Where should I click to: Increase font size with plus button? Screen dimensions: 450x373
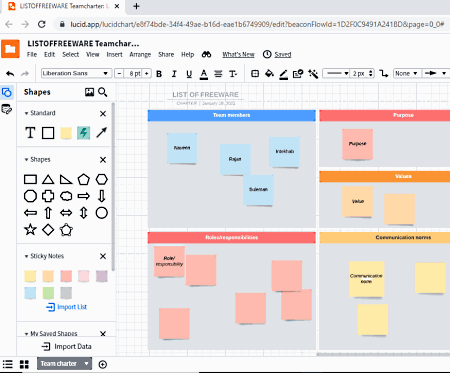[x=147, y=73]
